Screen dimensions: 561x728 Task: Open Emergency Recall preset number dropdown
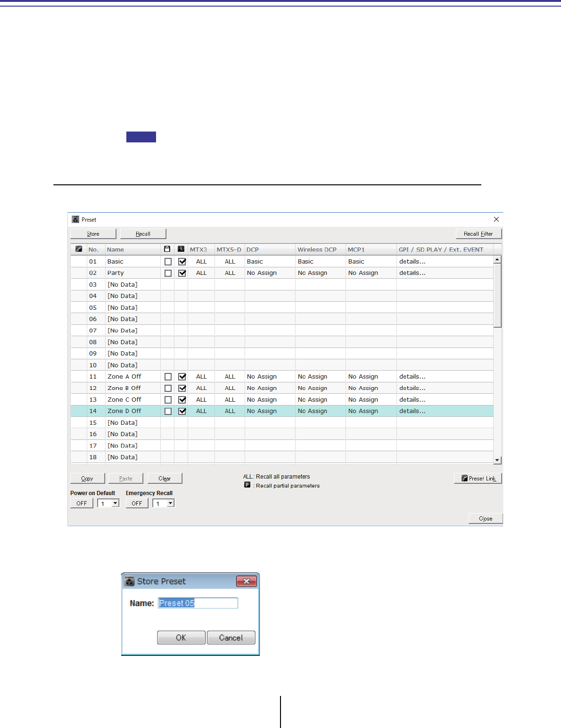tap(171, 504)
